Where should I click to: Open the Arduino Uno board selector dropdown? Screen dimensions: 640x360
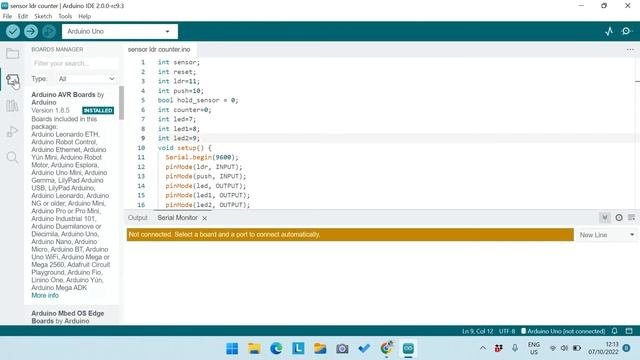(x=120, y=31)
